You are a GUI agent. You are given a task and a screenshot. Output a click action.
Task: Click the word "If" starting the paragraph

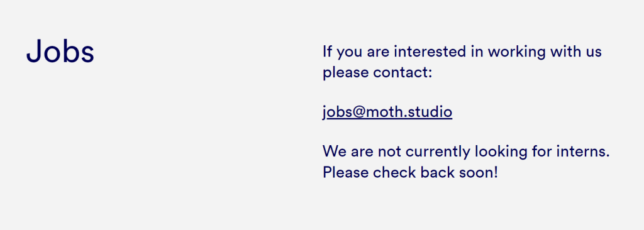coord(327,52)
